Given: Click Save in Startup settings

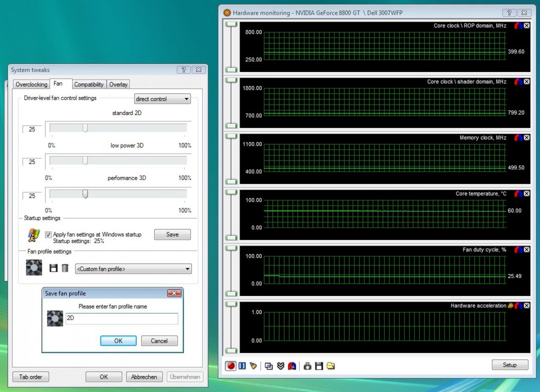Looking at the screenshot, I should click(x=173, y=235).
